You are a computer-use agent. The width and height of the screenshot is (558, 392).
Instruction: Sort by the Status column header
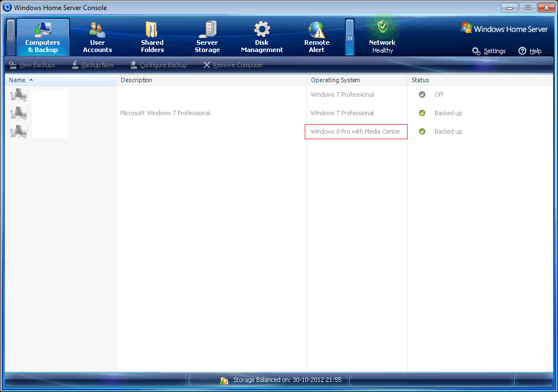(x=480, y=80)
